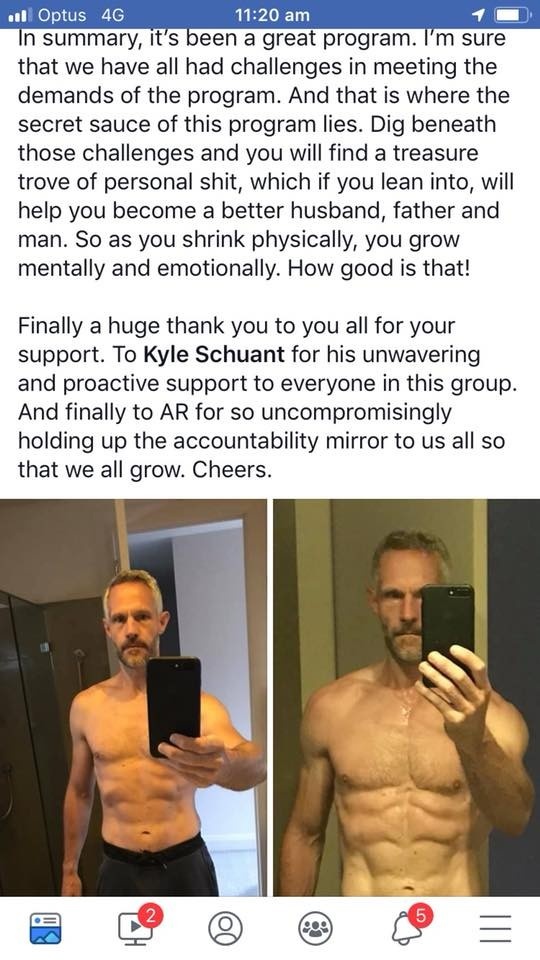Open the Groups tab icon

(315, 929)
